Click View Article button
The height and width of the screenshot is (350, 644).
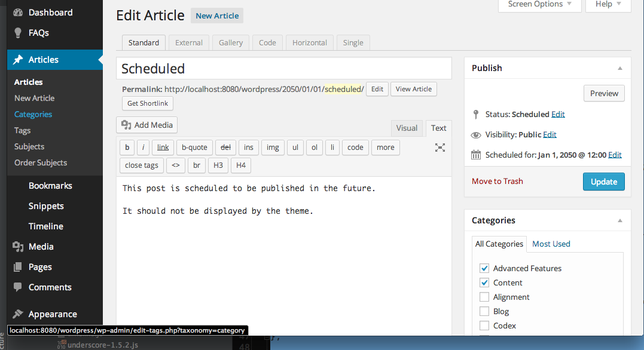click(x=414, y=89)
